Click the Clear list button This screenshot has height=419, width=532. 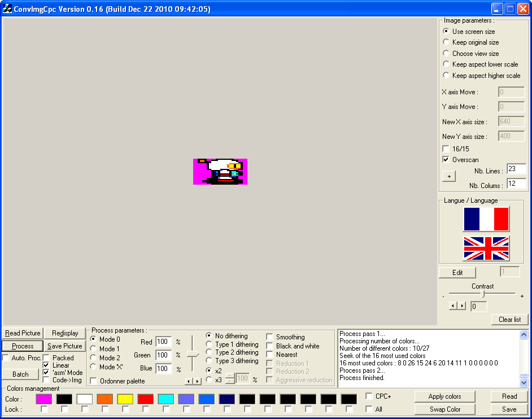tap(509, 320)
